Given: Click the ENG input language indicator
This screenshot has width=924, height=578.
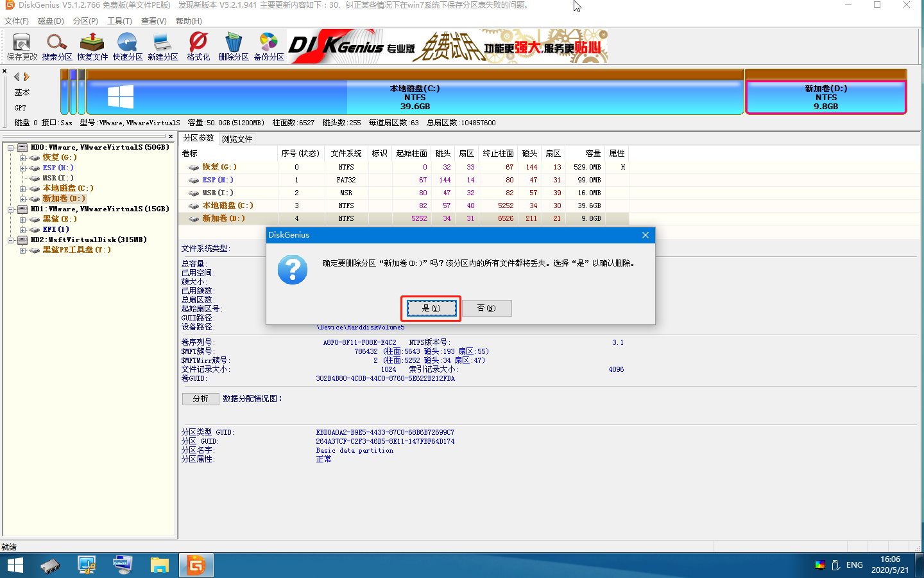Looking at the screenshot, I should tap(854, 565).
